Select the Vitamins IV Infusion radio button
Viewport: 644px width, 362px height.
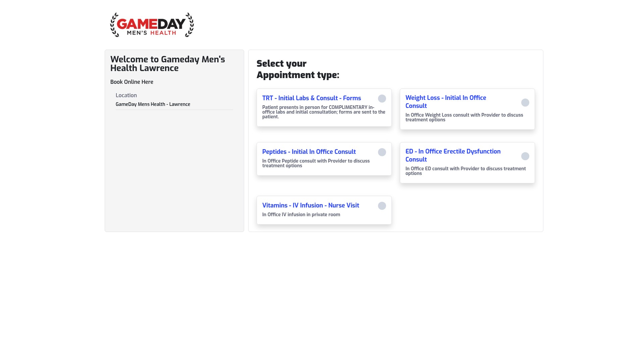pos(382,206)
